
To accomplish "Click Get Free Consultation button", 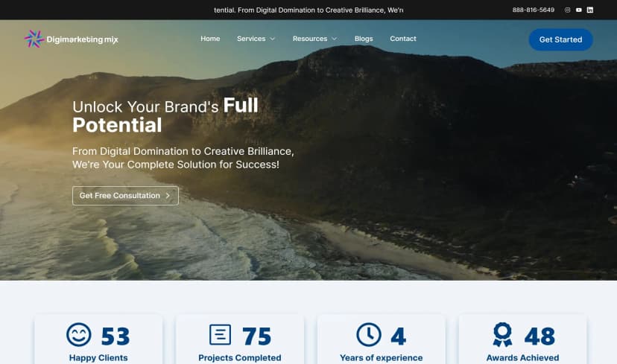I will 125,195.
